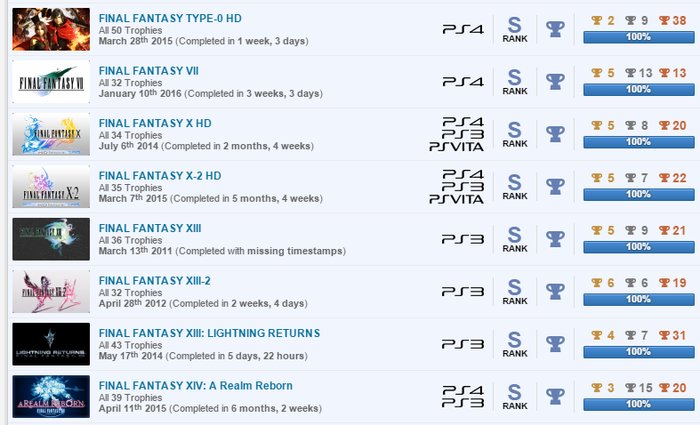Open the FINAL FANTASY XIV: A Realm Reborn link
The image size is (700, 425).
[196, 386]
